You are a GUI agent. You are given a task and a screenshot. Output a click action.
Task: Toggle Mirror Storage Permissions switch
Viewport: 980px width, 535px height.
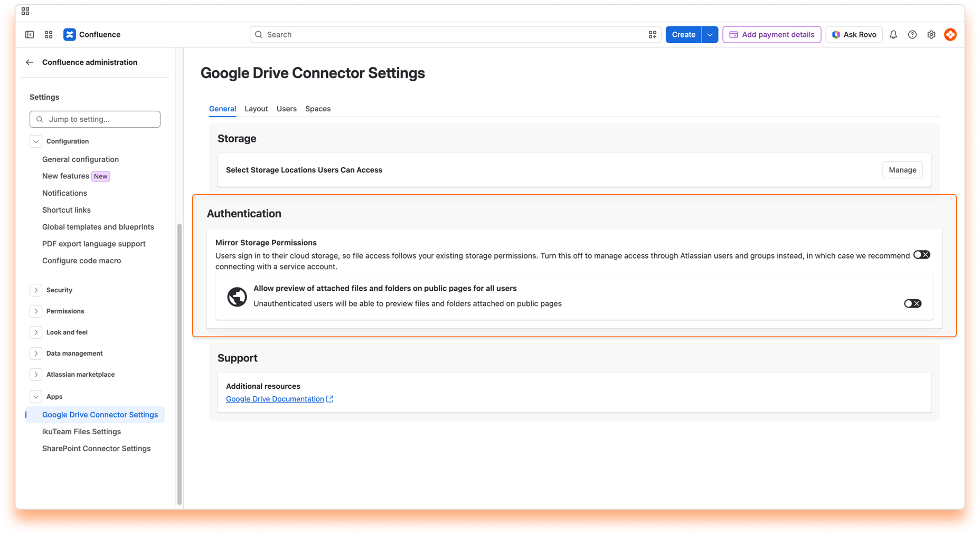tap(921, 255)
